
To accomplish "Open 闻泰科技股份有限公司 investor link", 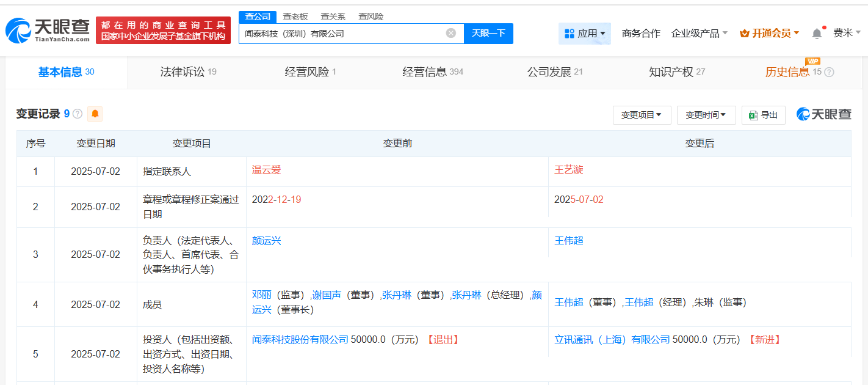I will coord(300,340).
